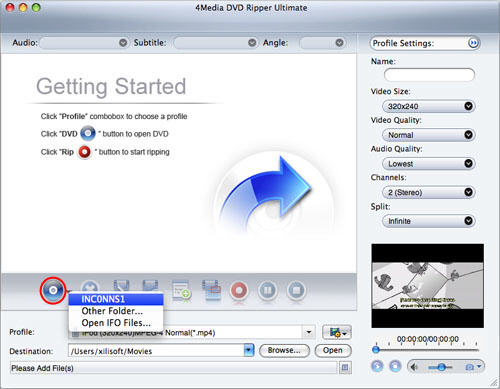Click the Name input field
The image size is (500, 389).
pyautogui.click(x=429, y=75)
